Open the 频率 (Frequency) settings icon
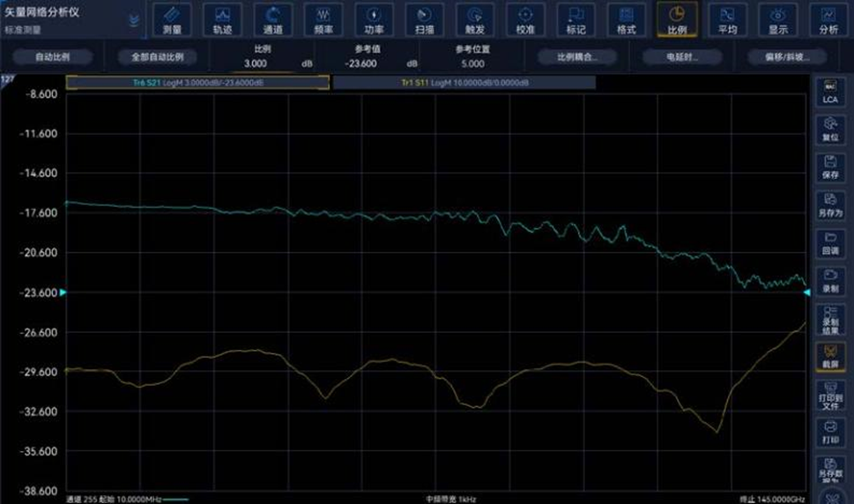The image size is (854, 504). point(323,19)
